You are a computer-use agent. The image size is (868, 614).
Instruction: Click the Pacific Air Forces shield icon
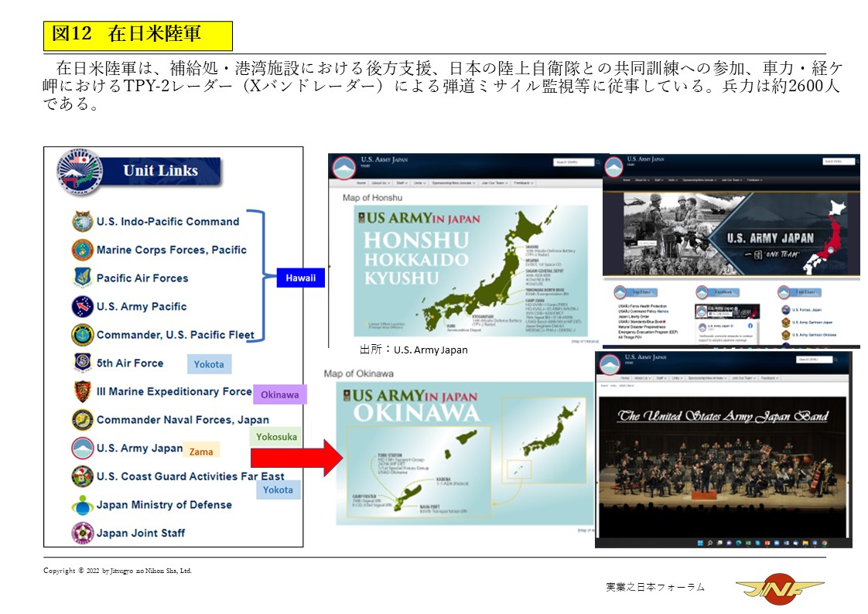point(82,278)
